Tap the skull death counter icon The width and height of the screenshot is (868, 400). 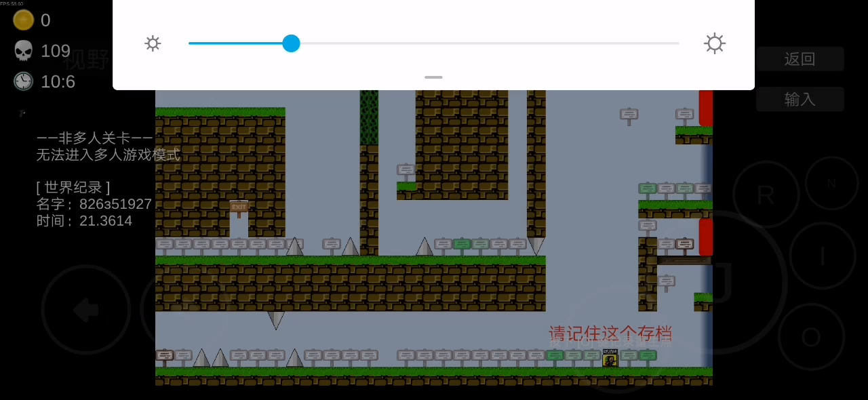click(24, 51)
